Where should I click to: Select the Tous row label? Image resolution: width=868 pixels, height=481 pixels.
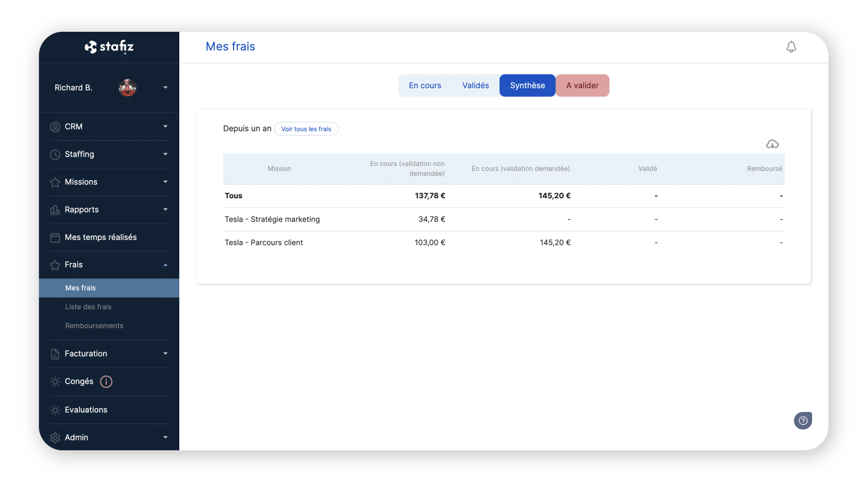[234, 196]
